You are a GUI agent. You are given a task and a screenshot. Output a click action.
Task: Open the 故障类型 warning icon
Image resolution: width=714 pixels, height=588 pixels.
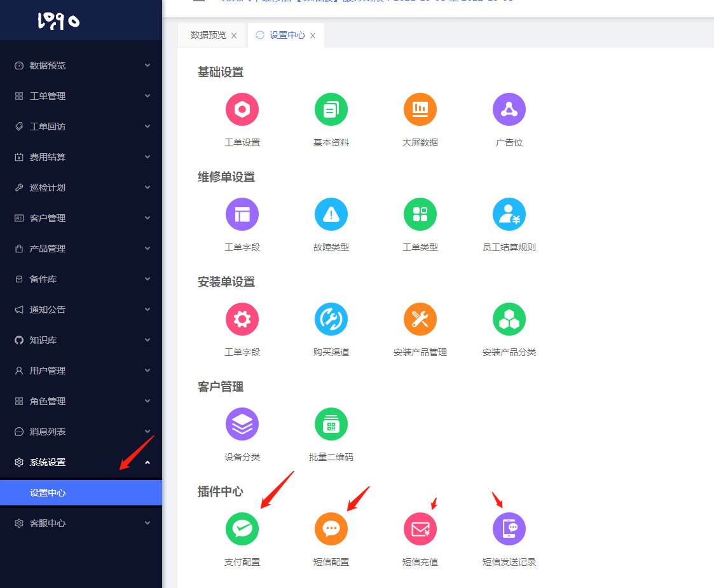pos(331,214)
